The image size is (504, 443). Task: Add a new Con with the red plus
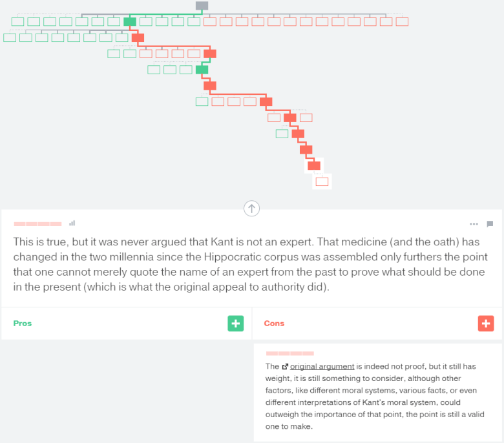pyautogui.click(x=486, y=324)
